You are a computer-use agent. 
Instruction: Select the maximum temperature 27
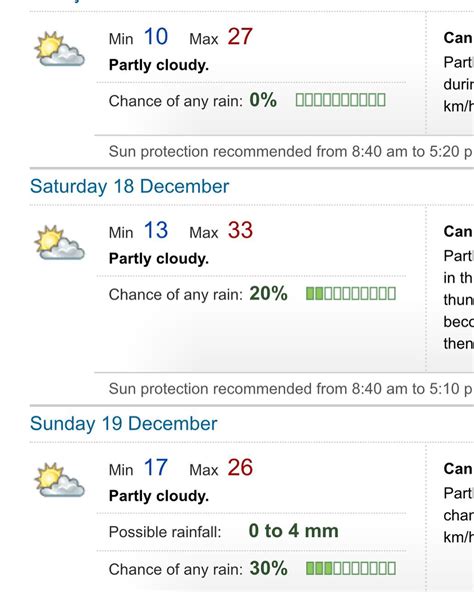[x=240, y=37]
